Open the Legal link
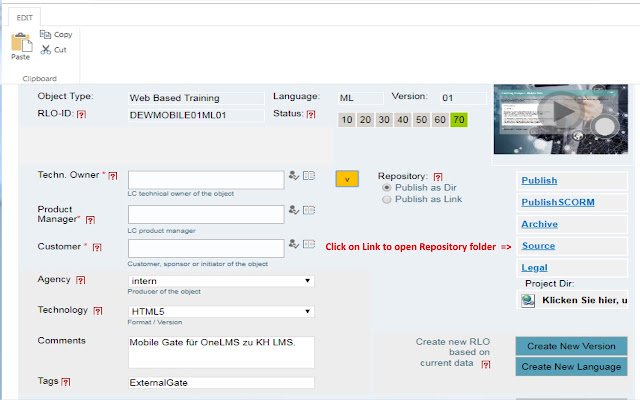 click(x=534, y=268)
